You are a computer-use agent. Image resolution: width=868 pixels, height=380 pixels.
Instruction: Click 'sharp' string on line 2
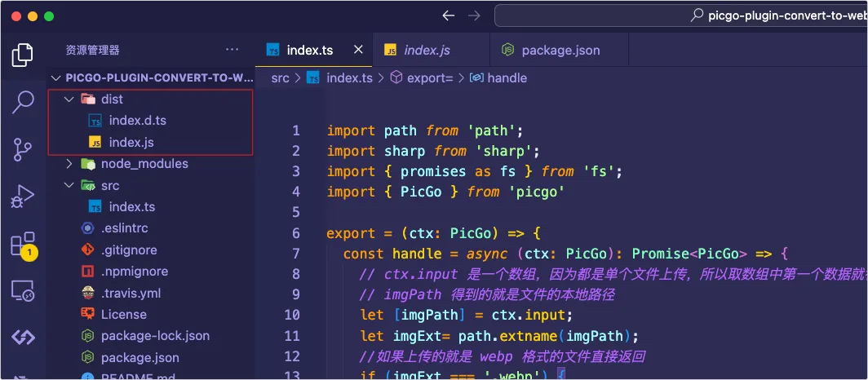(x=504, y=151)
